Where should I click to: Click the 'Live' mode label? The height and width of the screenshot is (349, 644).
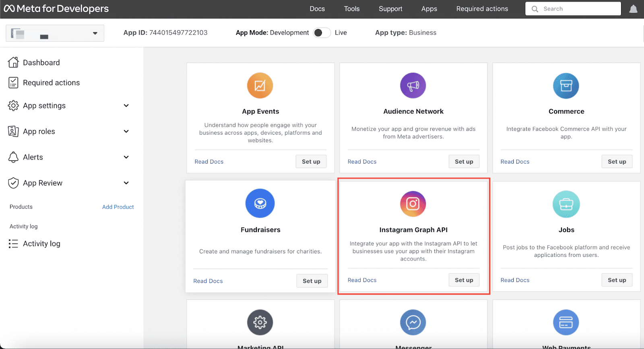pos(341,33)
